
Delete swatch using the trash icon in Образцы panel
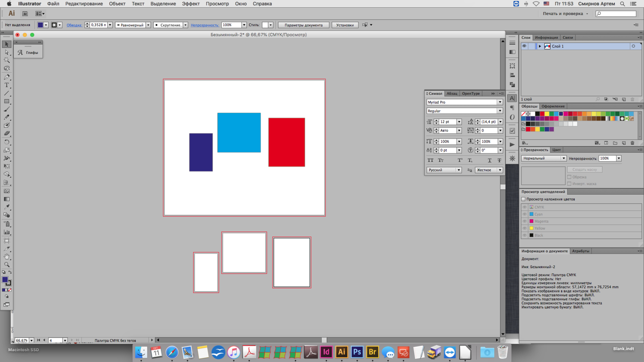[632, 143]
